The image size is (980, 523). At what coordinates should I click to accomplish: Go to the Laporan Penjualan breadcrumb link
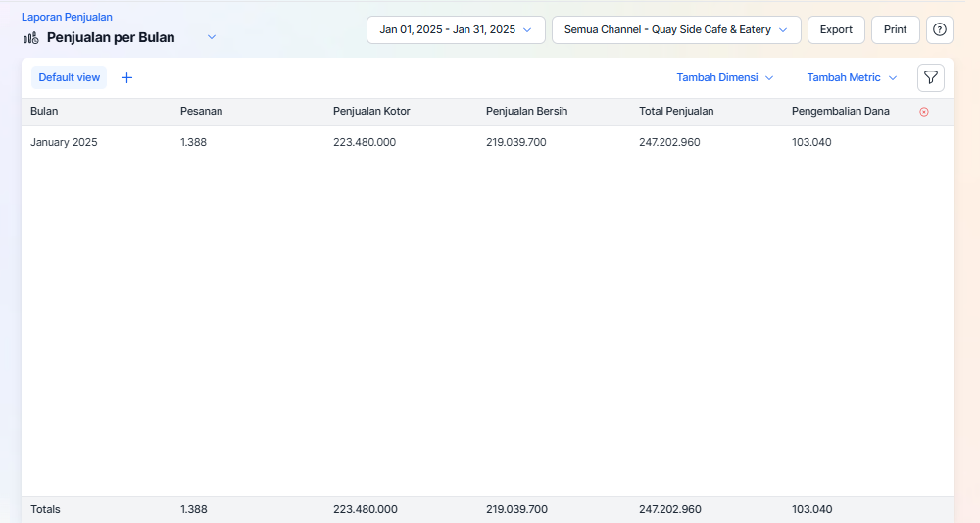click(67, 17)
